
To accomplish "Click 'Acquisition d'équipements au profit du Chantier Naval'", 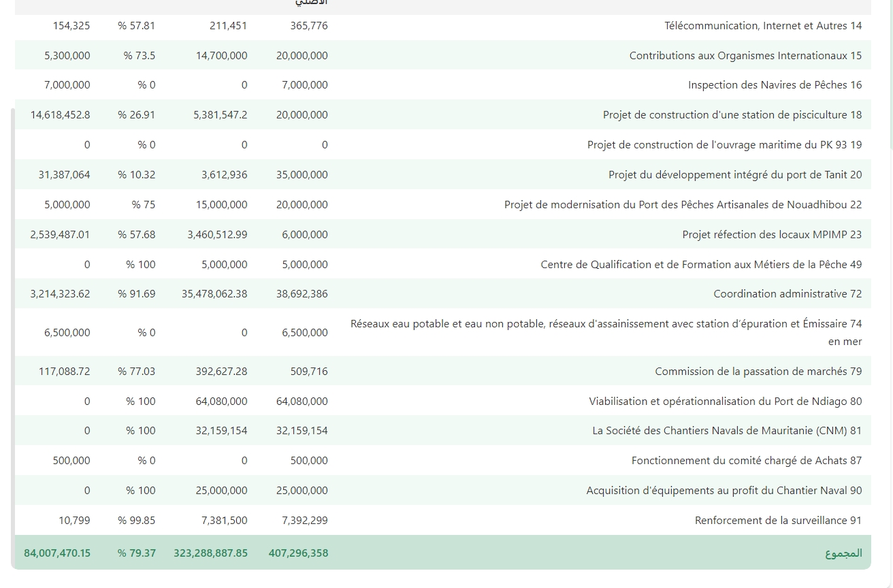I will (x=724, y=491).
